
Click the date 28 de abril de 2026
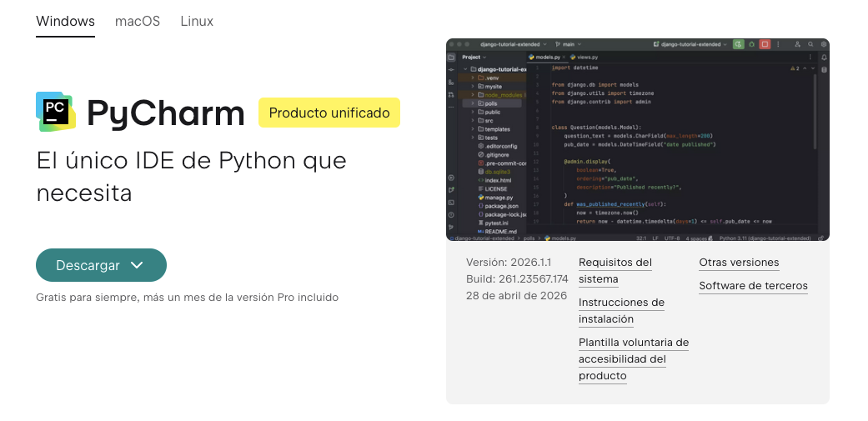516,295
